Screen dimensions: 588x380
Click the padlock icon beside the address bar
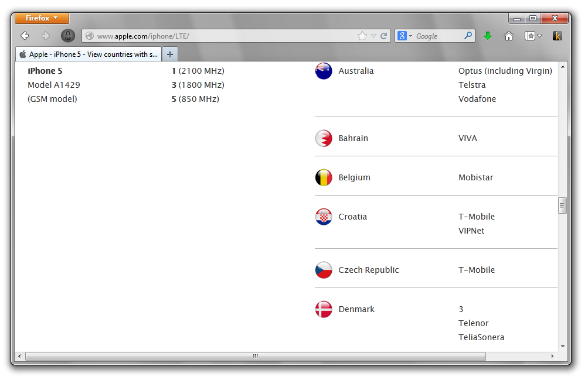[68, 36]
